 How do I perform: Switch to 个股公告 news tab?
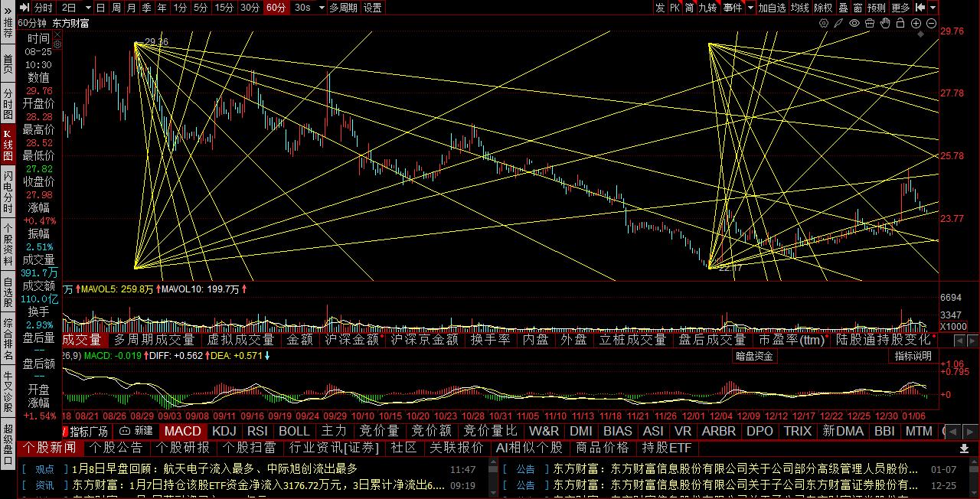point(117,448)
